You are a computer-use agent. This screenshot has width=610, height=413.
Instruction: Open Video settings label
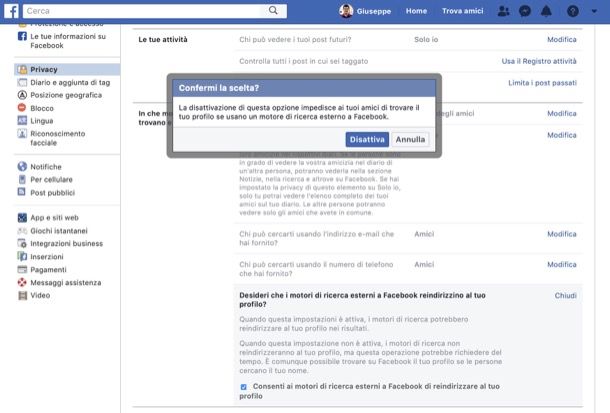40,295
